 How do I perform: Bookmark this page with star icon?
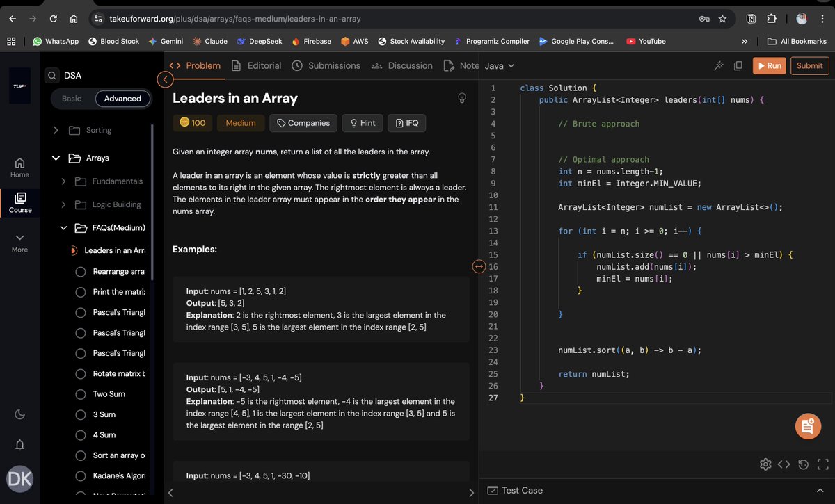point(722,19)
